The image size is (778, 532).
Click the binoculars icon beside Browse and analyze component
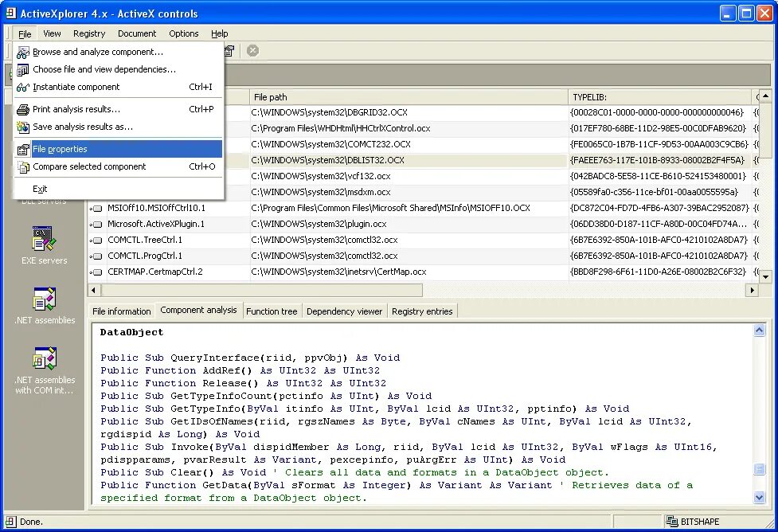point(23,52)
